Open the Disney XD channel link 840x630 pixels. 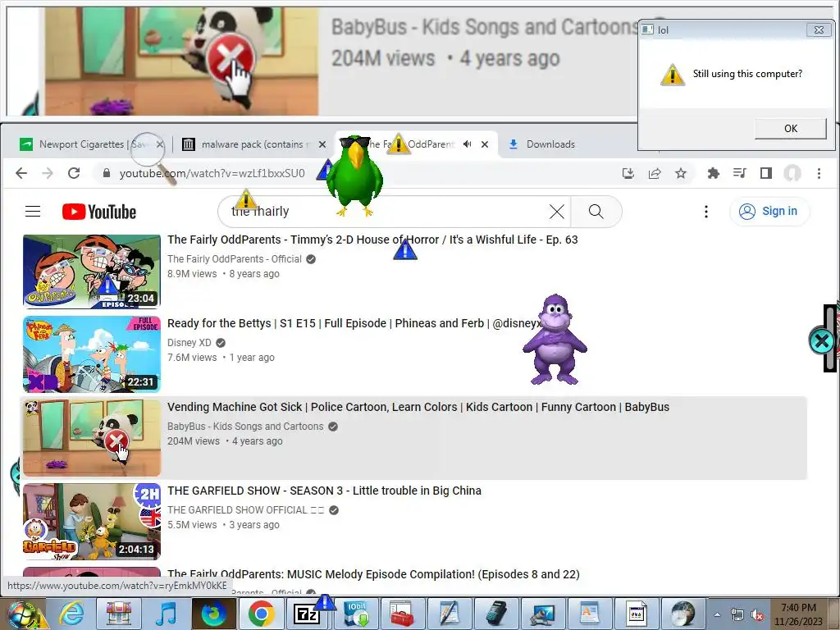[x=189, y=343]
